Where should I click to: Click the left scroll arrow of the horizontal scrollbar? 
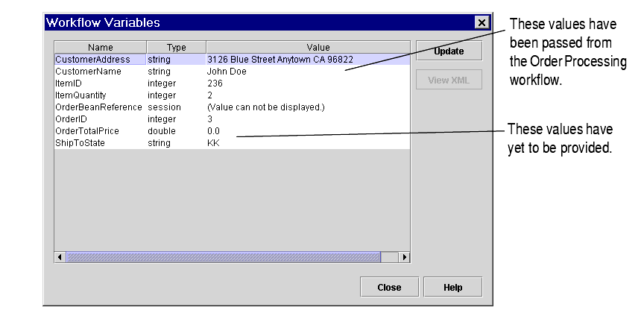(60, 257)
